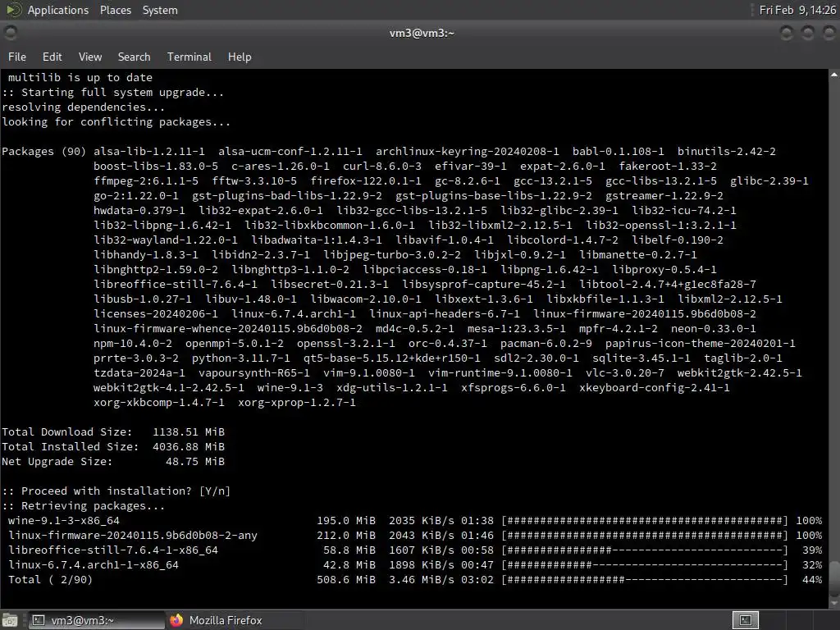Click the libreoffice-still download progress bar
840x630 pixels.
click(645, 550)
